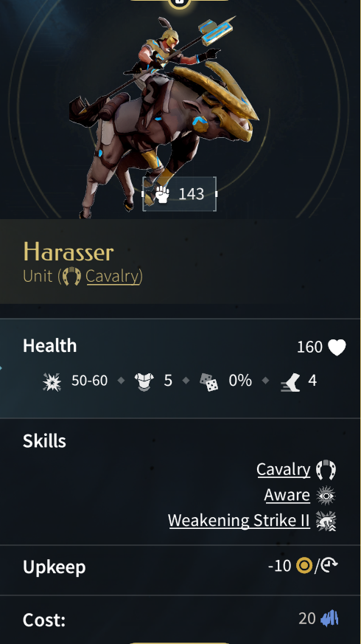Click the blue cost resource icon
The image size is (361, 644).
[329, 618]
